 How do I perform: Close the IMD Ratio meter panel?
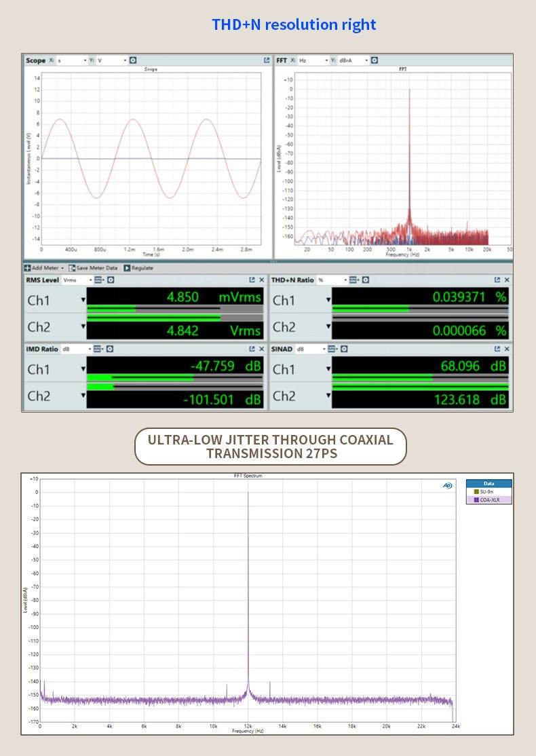pyautogui.click(x=261, y=349)
